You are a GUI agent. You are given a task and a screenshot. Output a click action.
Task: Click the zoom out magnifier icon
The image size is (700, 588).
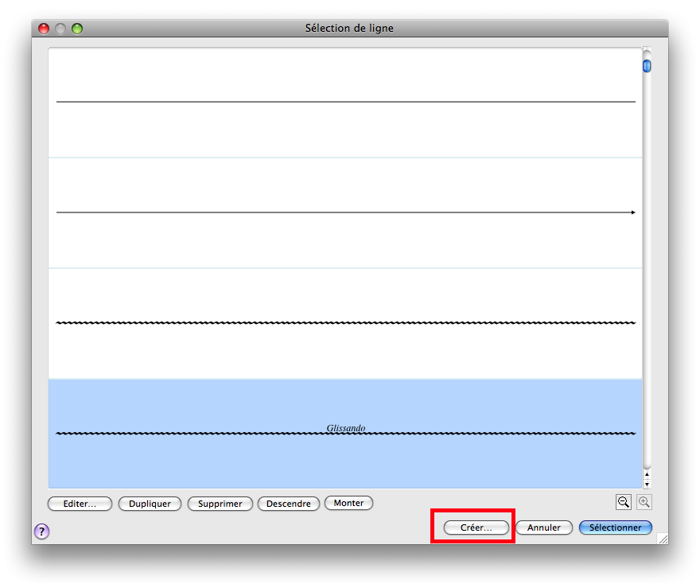click(x=624, y=502)
